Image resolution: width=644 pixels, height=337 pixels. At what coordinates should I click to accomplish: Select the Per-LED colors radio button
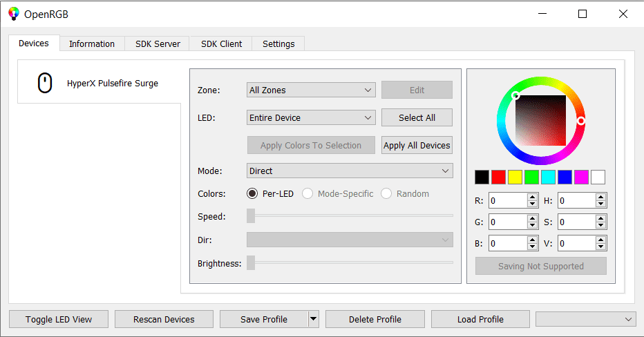[x=252, y=194]
